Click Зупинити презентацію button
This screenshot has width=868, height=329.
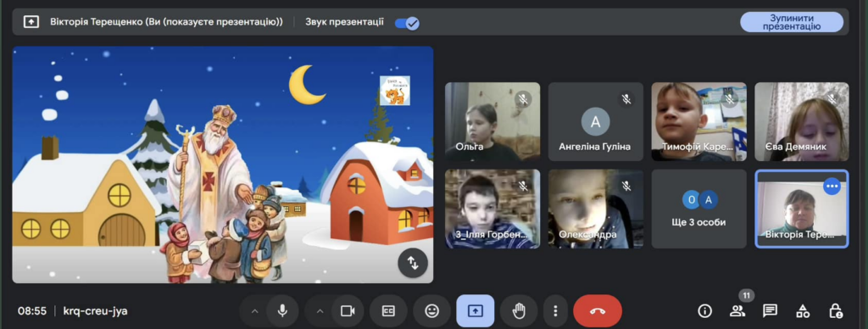(792, 22)
